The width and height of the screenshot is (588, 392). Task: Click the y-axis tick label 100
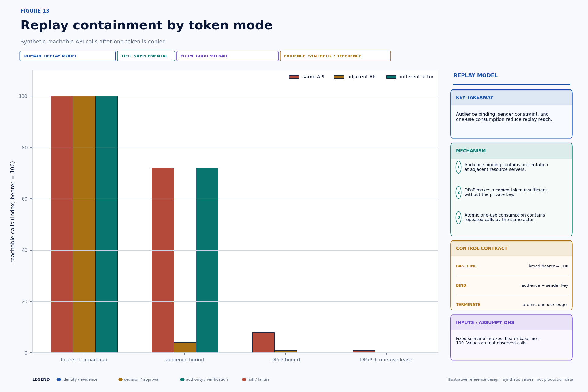point(23,96)
